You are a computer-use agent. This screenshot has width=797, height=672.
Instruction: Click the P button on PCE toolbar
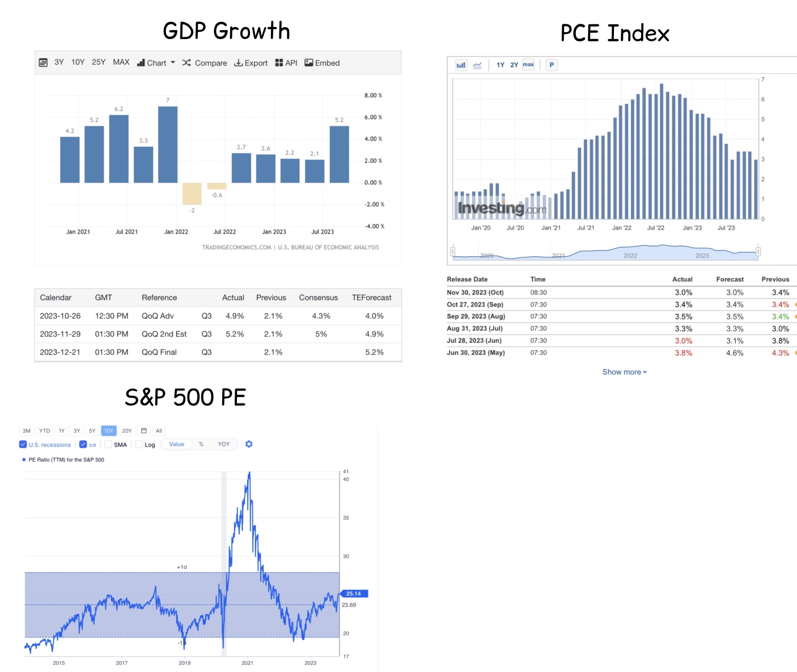click(552, 65)
